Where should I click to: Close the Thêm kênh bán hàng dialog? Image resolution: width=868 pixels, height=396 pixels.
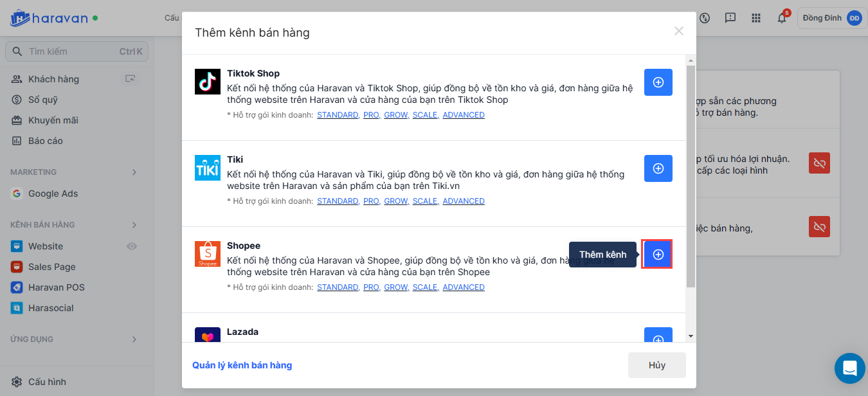(x=678, y=31)
